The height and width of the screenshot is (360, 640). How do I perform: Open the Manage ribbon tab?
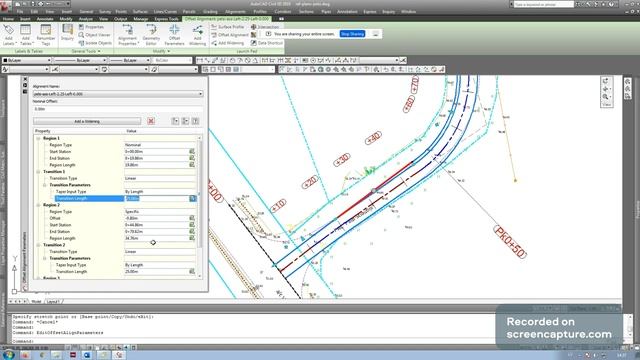(140, 19)
